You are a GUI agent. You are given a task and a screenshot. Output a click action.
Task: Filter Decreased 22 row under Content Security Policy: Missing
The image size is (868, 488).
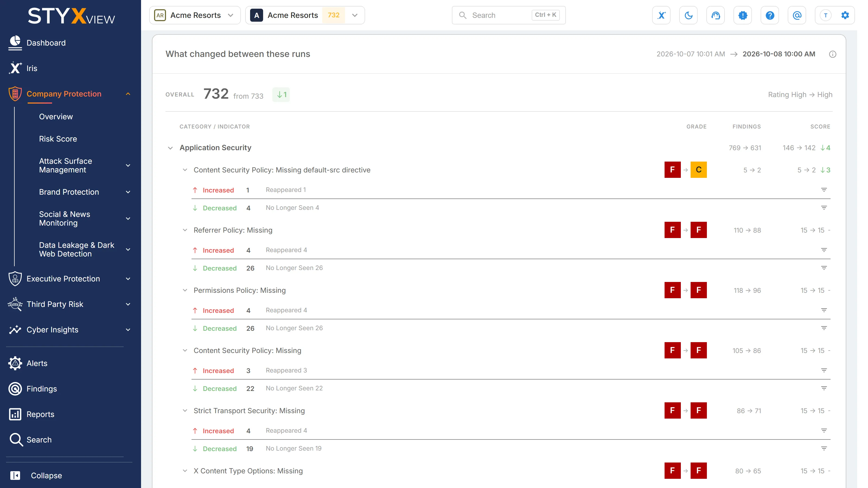pyautogui.click(x=824, y=388)
